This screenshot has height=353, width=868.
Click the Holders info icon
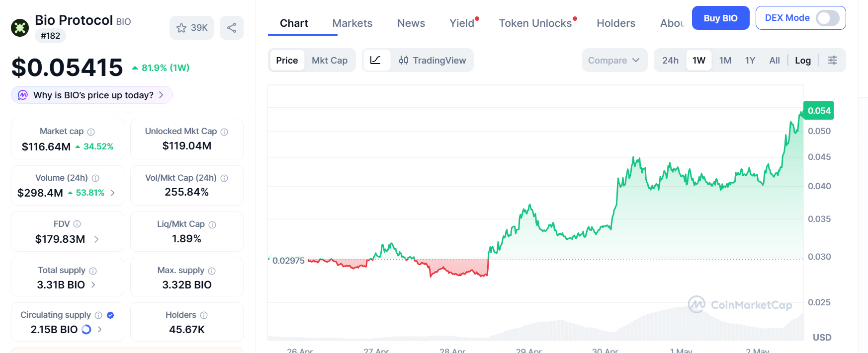(x=204, y=315)
